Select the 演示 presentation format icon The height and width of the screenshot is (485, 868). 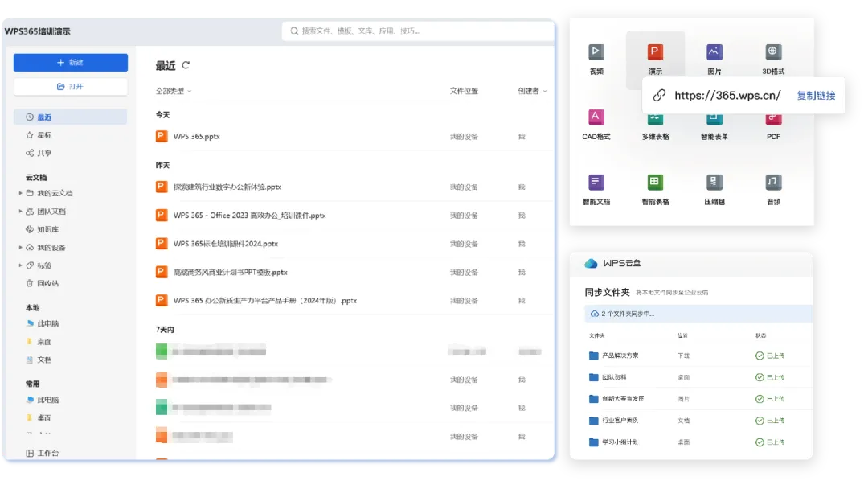[x=655, y=52]
